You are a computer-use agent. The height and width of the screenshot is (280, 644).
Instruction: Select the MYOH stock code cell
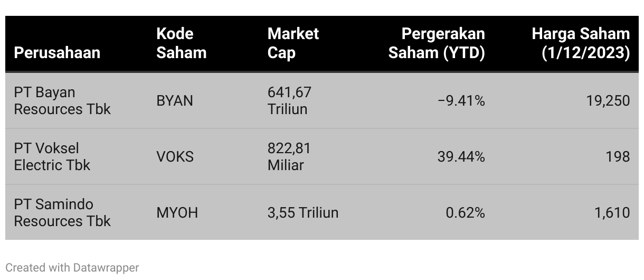[x=177, y=212]
